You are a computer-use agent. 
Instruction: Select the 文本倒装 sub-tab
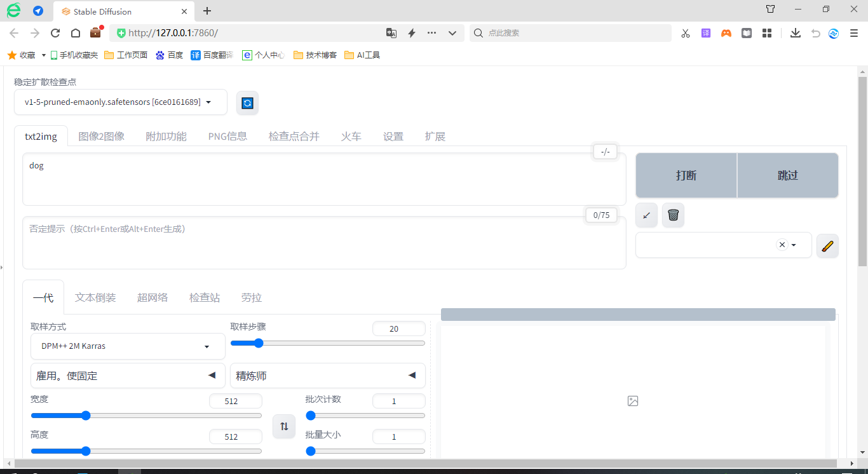pos(95,297)
